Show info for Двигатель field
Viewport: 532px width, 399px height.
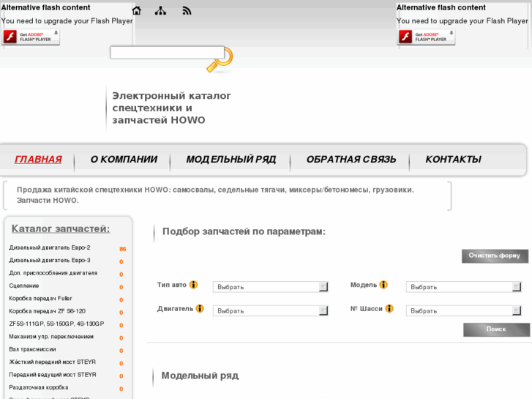pyautogui.click(x=200, y=308)
